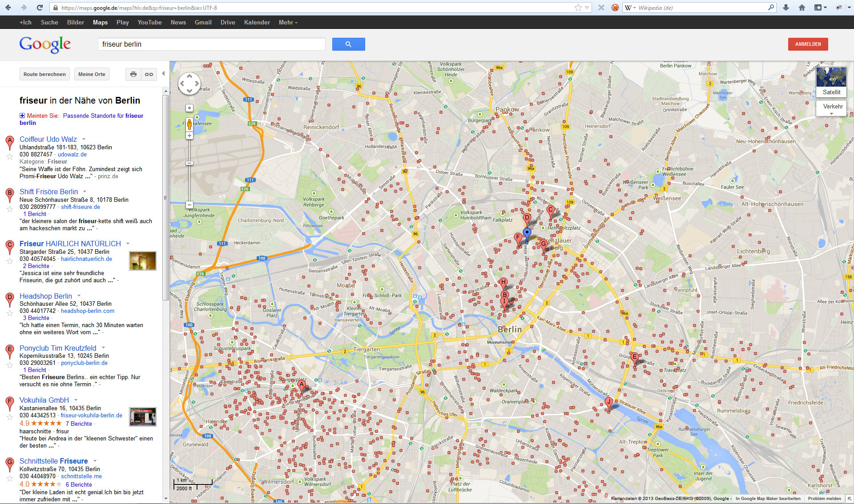Viewport: 854px width, 504px height.
Task: Open dropdown next to HAIRLICH NATÜRLICH
Action: pos(128,244)
